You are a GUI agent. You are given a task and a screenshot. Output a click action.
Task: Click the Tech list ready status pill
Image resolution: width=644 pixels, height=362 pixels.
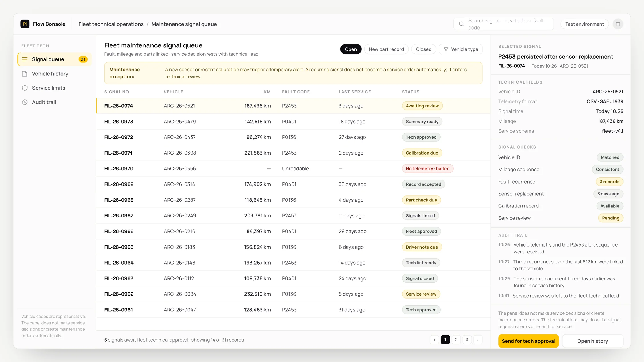point(421,263)
